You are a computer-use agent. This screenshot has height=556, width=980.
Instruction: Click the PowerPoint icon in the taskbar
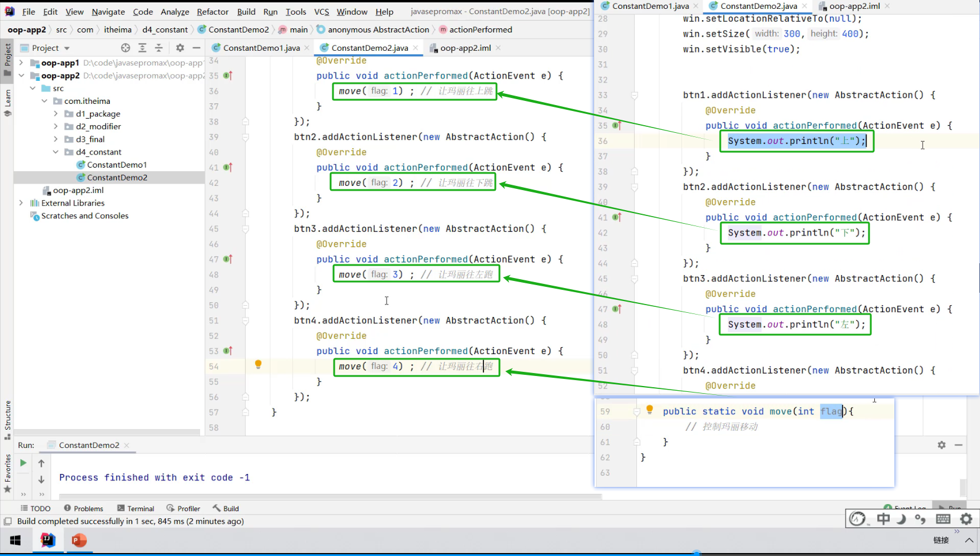79,540
